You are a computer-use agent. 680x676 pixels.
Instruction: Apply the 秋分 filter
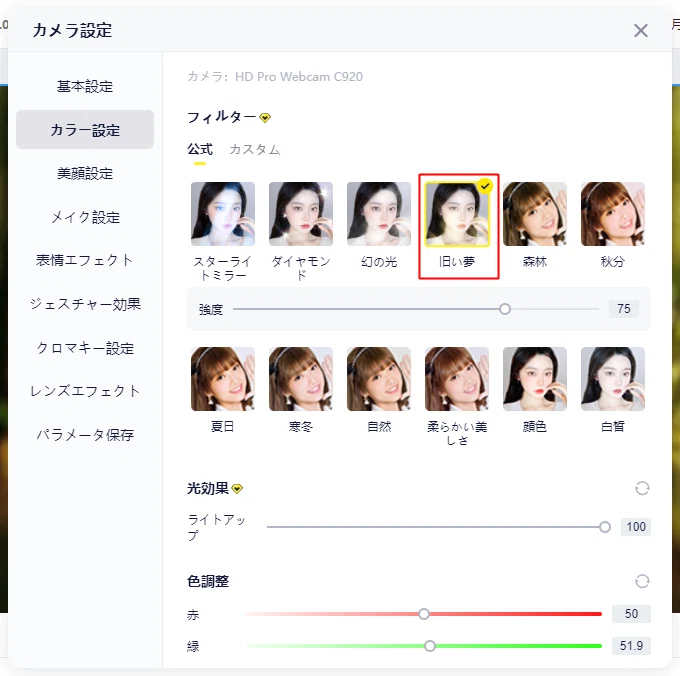pos(613,214)
